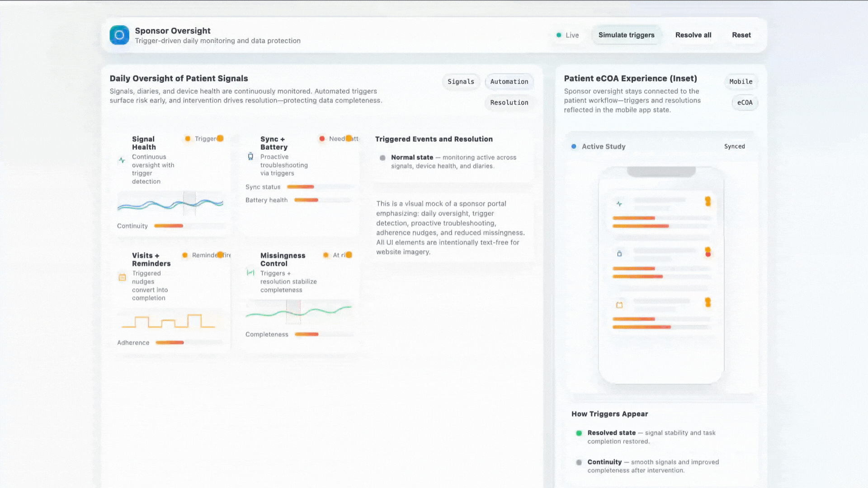
Task: Click the calendar icon inside the phone mockup
Action: (x=619, y=304)
